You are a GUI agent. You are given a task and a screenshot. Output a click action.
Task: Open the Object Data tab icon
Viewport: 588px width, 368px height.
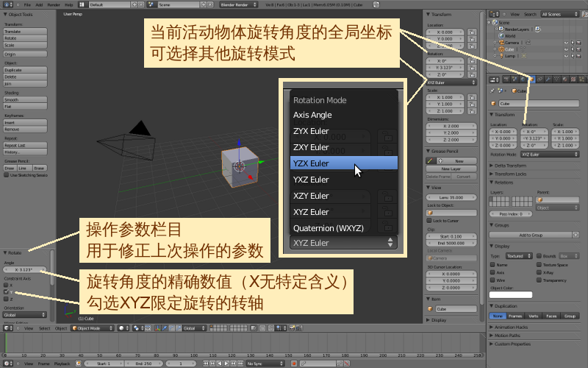tap(556, 79)
